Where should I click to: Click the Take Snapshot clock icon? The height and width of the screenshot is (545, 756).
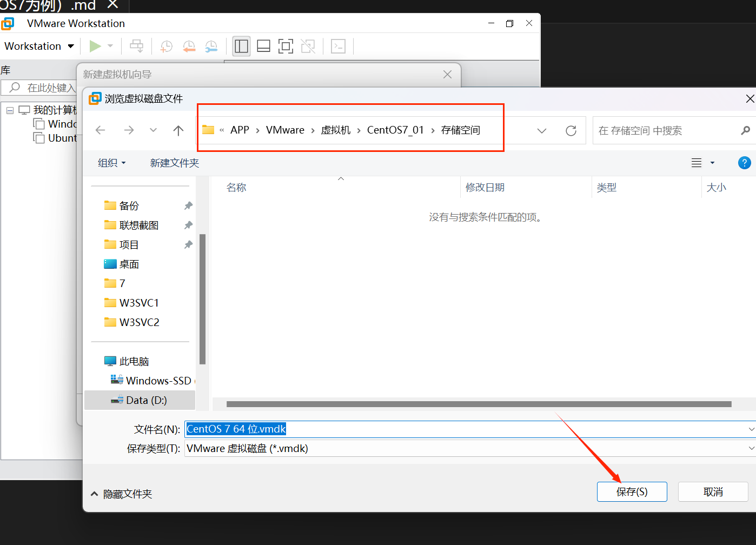[x=167, y=46]
